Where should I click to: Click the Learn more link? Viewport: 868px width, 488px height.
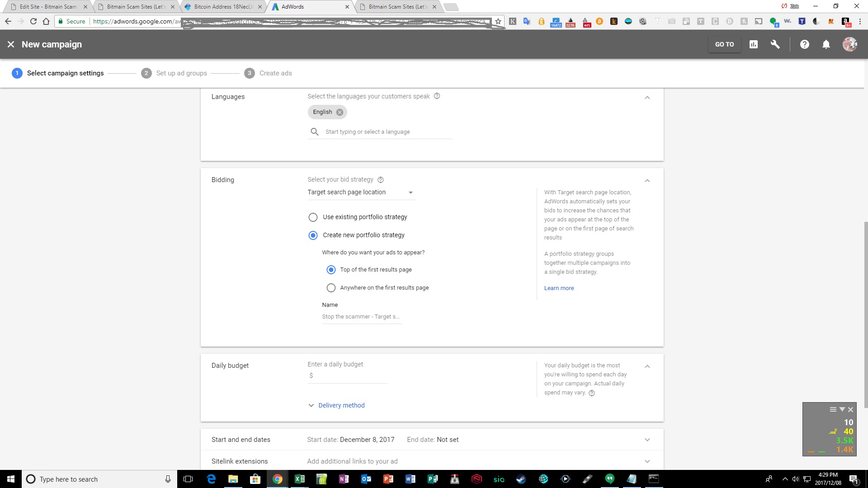(559, 288)
